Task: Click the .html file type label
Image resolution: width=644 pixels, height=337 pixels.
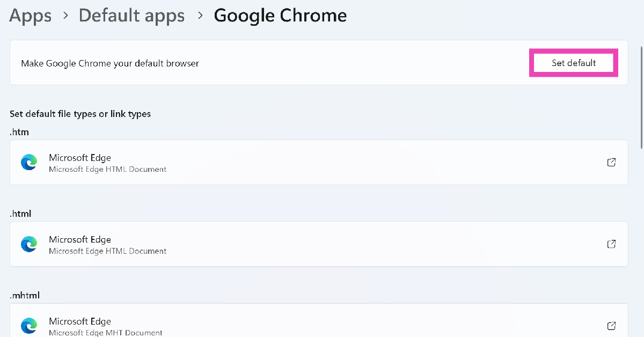Action: tap(20, 214)
